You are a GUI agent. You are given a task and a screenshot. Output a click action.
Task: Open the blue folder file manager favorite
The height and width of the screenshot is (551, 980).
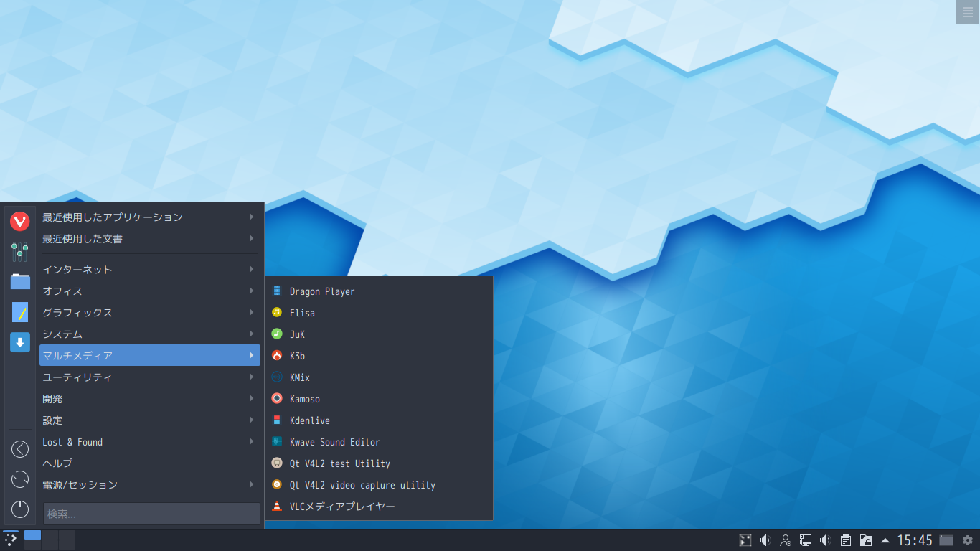pyautogui.click(x=20, y=281)
